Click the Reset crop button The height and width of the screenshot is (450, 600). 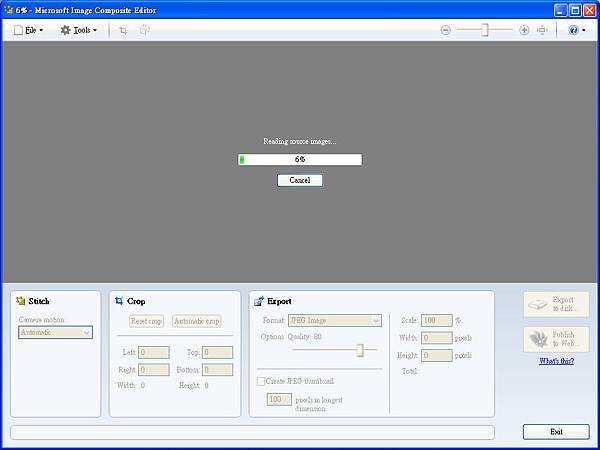146,321
